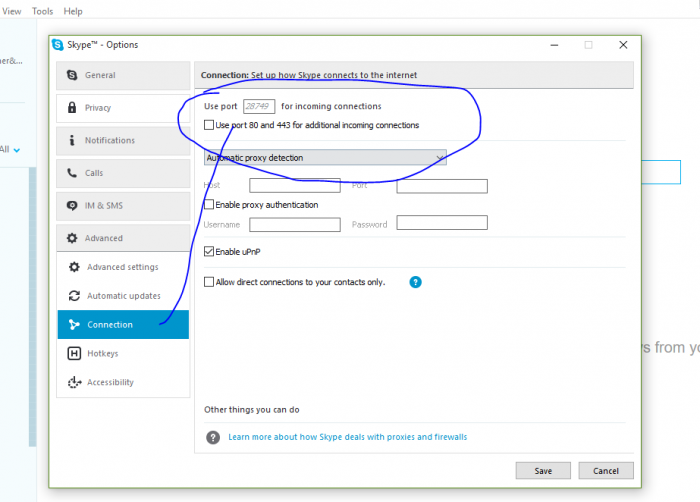Click the proxy Host input field

tap(295, 185)
